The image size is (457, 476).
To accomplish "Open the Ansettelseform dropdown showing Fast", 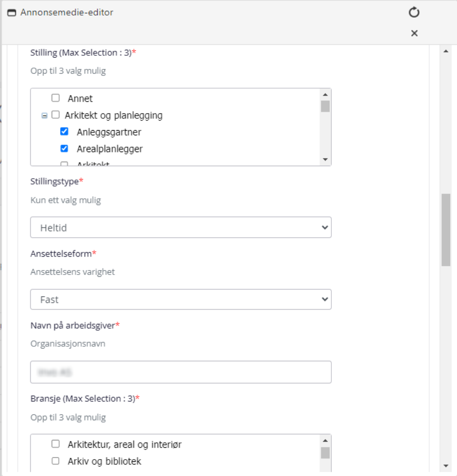I will pyautogui.click(x=181, y=299).
